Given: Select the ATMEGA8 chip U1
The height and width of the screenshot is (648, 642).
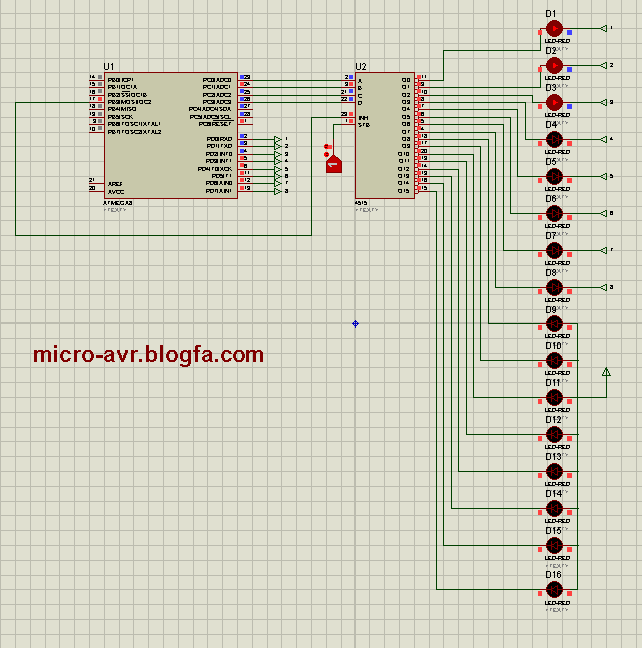Looking at the screenshot, I should pyautogui.click(x=171, y=135).
